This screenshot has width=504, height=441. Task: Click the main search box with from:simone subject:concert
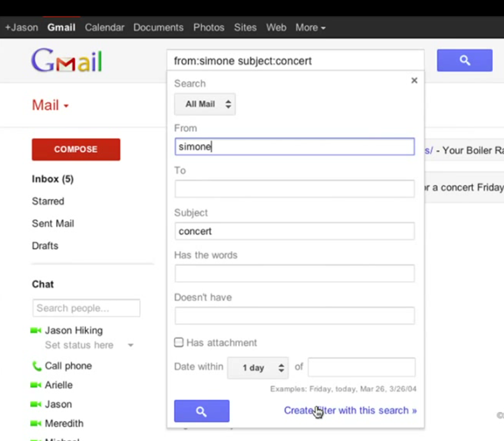(295, 60)
